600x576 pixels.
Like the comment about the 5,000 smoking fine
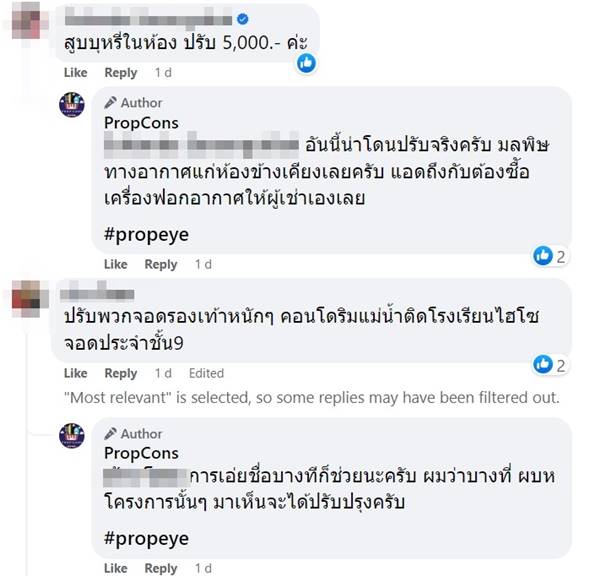[x=76, y=73]
